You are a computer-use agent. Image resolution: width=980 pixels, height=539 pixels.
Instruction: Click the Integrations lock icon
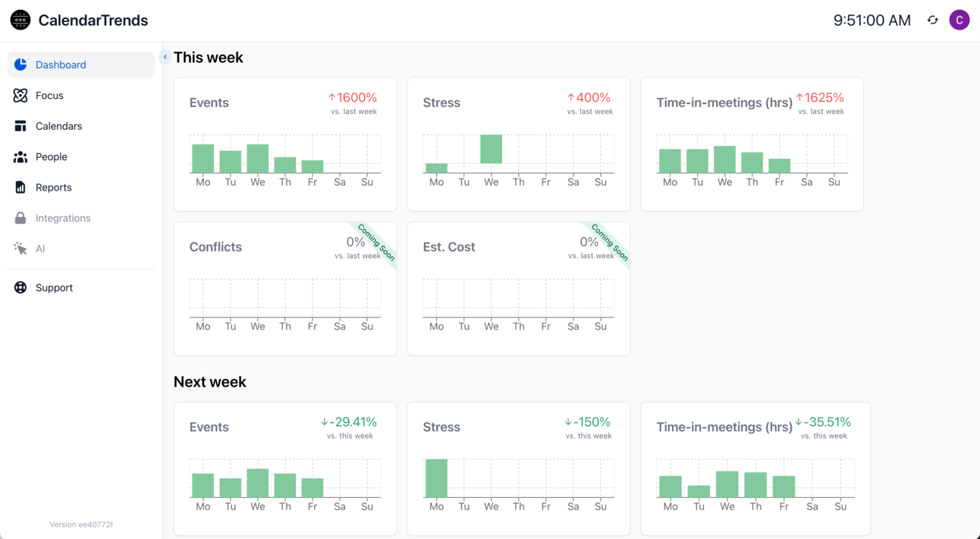point(20,218)
